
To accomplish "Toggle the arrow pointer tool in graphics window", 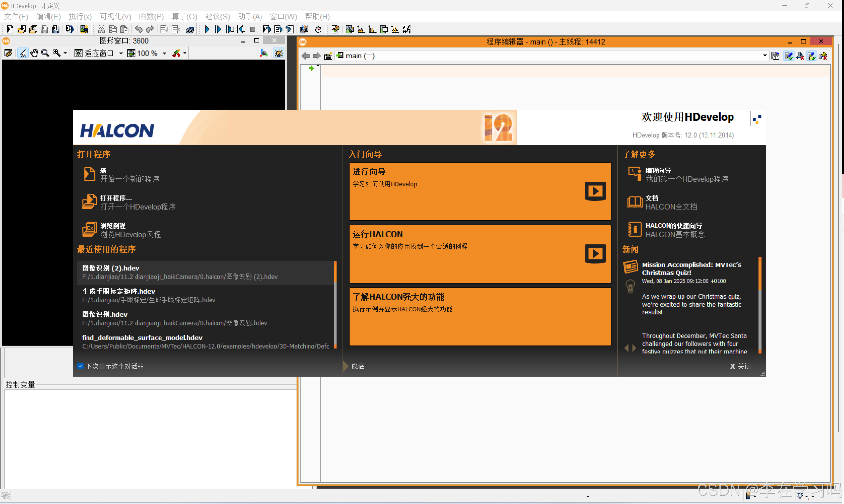I will (22, 53).
